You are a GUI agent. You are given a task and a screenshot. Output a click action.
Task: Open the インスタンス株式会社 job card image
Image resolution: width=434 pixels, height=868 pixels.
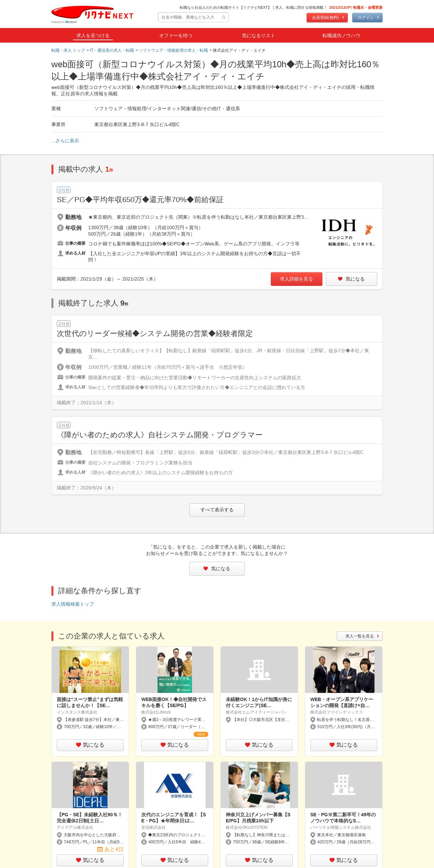(90, 670)
